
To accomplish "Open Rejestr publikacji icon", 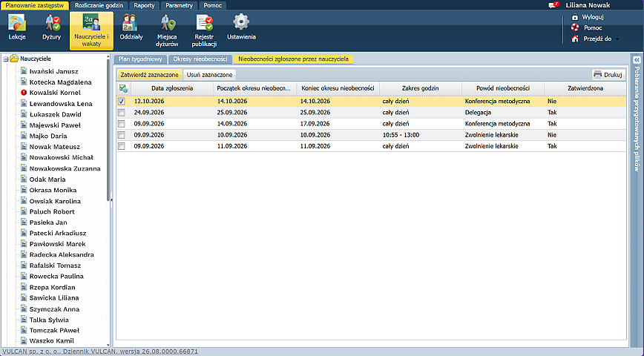I will pyautogui.click(x=204, y=22).
